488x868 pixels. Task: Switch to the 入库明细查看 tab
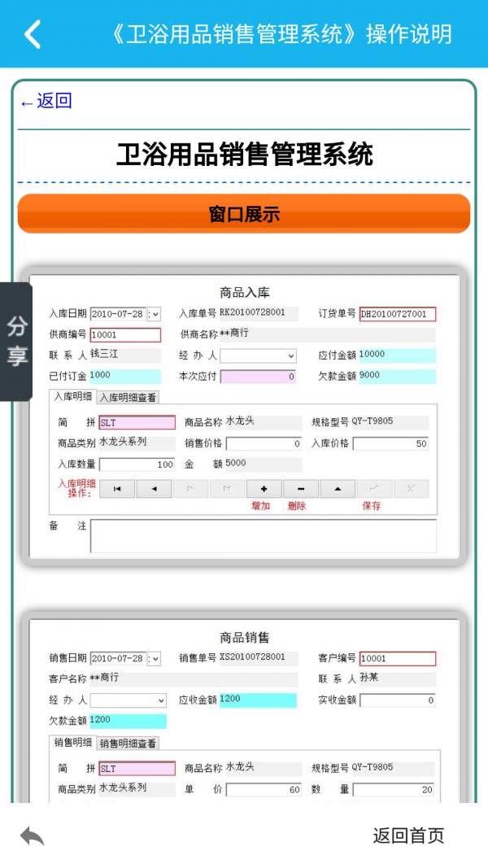point(128,398)
